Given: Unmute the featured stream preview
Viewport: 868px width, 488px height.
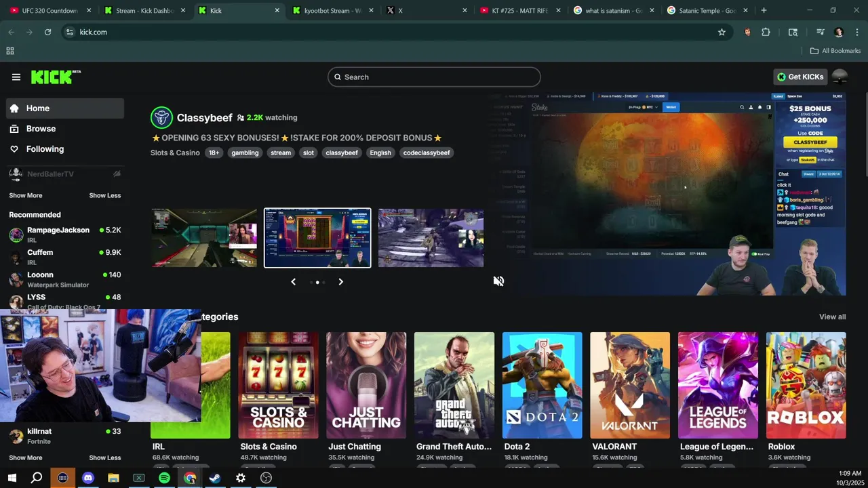Looking at the screenshot, I should click(498, 281).
